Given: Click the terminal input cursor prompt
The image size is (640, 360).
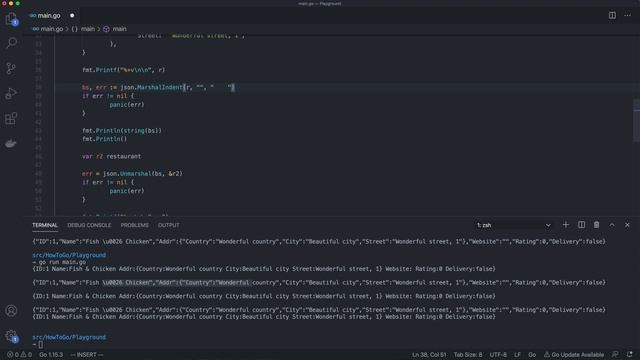Looking at the screenshot, I should (x=40, y=344).
